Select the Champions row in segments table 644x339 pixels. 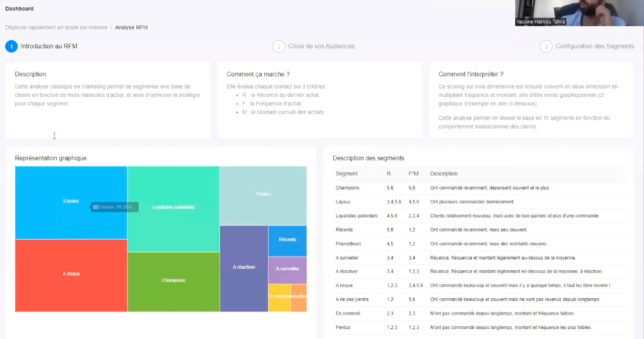pyautogui.click(x=480, y=188)
